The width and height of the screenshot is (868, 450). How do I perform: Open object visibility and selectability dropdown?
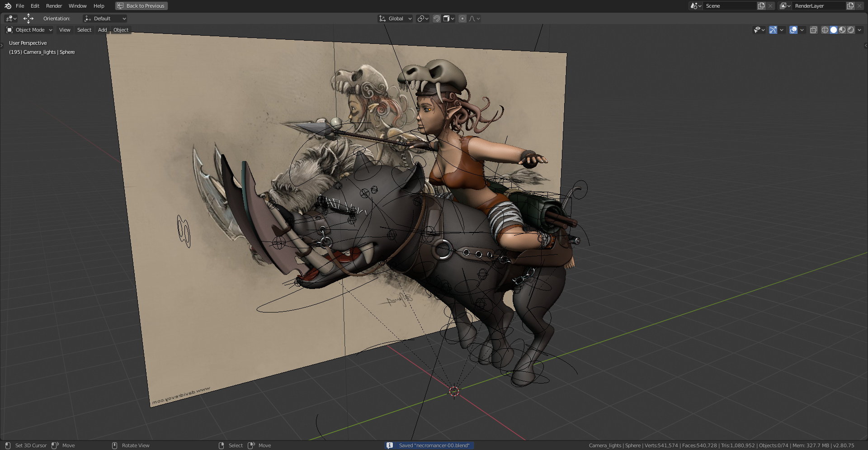point(759,30)
